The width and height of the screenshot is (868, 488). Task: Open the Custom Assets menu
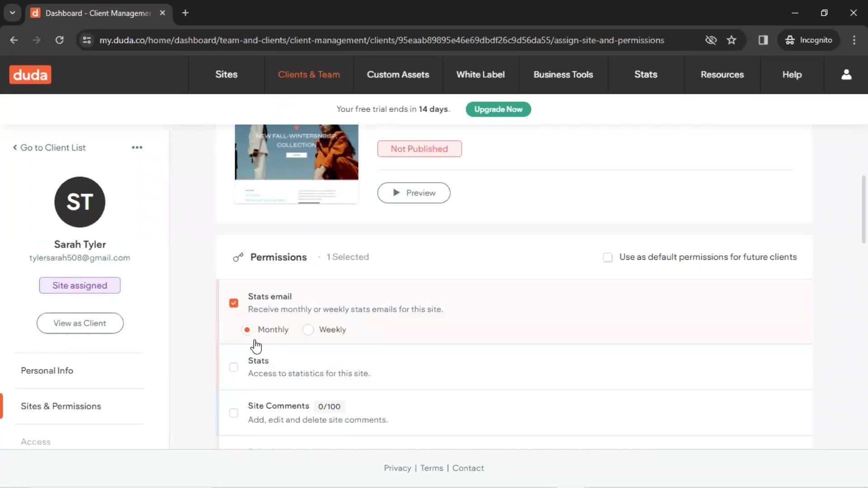click(398, 75)
